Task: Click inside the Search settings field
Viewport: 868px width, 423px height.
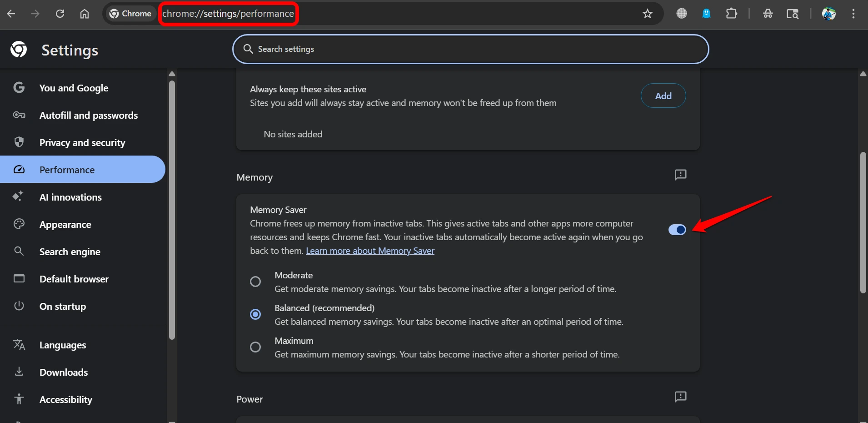Action: [x=470, y=49]
